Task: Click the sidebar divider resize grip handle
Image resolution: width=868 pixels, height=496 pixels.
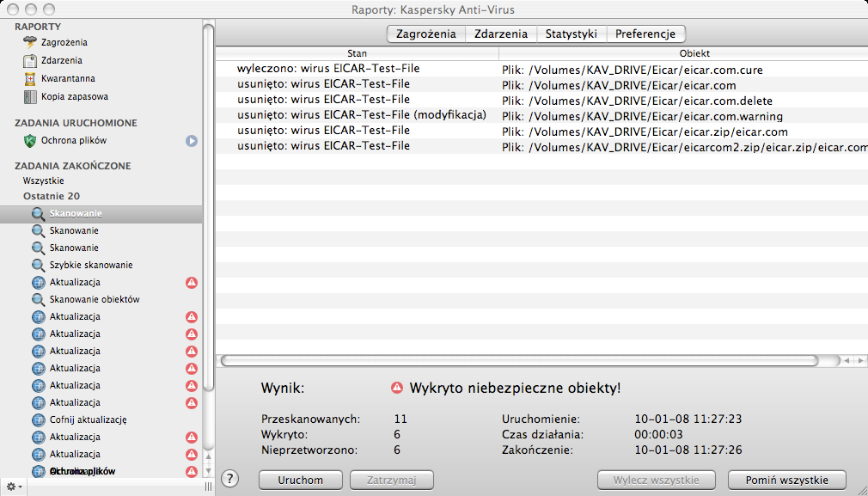Action: coord(209,487)
